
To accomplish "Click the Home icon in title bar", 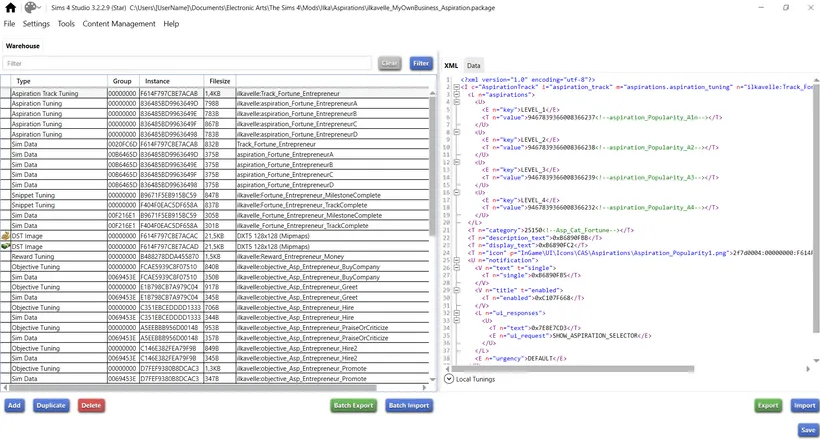I will click(11, 8).
